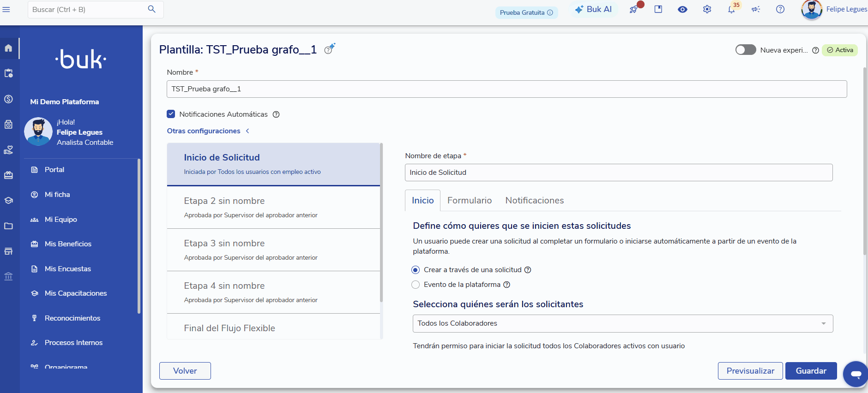Image resolution: width=868 pixels, height=393 pixels.
Task: Click folder icon in left rail
Action: click(8, 226)
